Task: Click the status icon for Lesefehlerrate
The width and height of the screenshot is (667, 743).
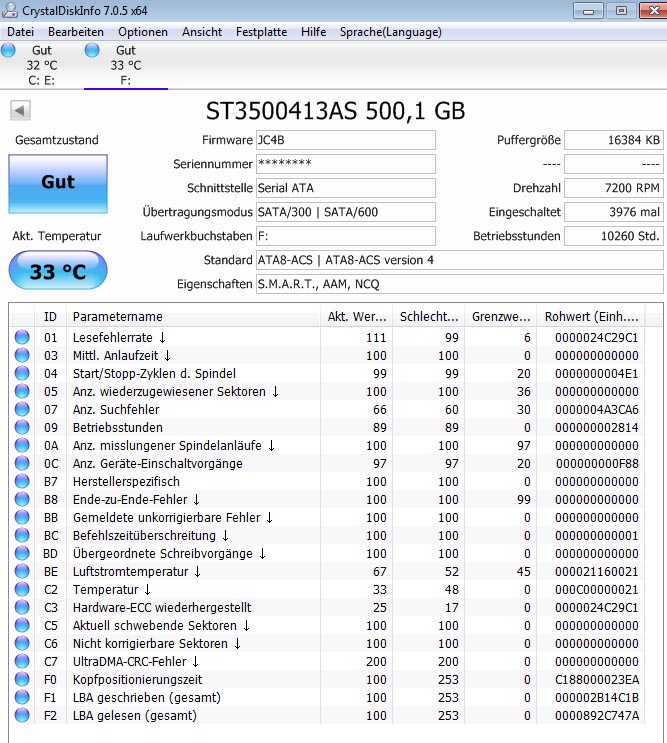Action: pyautogui.click(x=22, y=337)
